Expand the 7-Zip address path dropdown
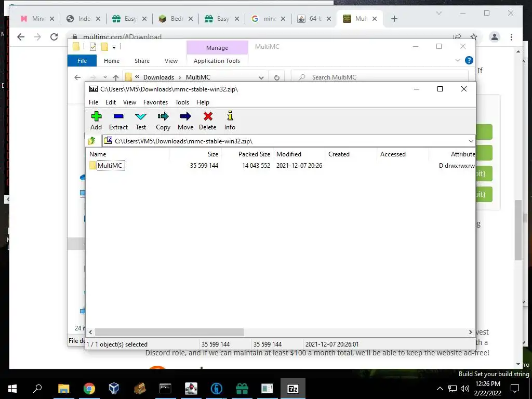Viewport: 532px width, 399px height. point(471,141)
